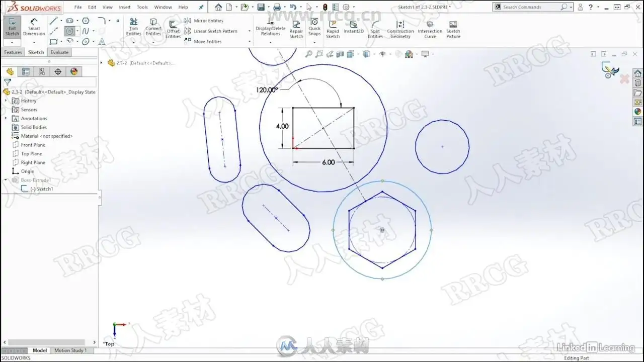Open the Move Entities dropdown arrow
The width and height of the screenshot is (644, 362).
(250, 42)
